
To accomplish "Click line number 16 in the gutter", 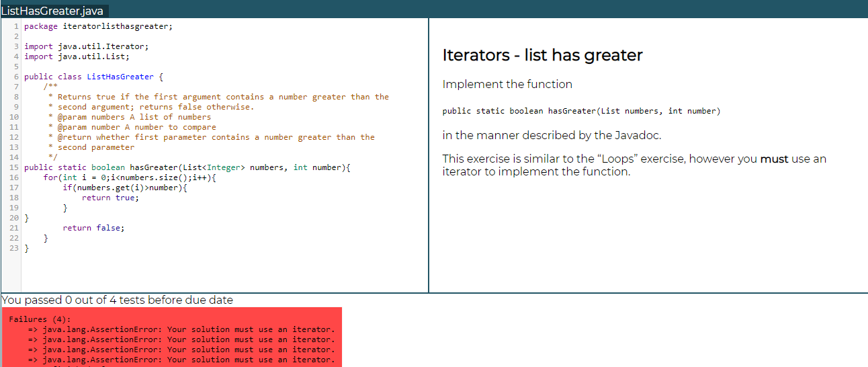I will [x=13, y=177].
